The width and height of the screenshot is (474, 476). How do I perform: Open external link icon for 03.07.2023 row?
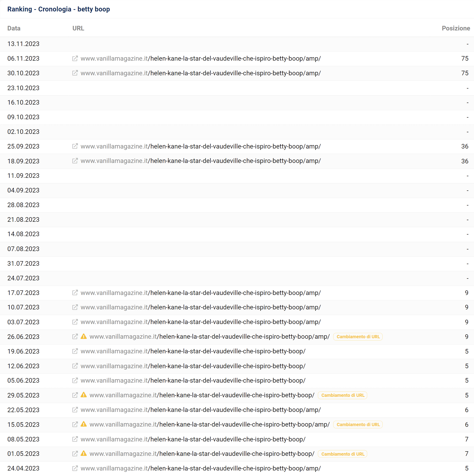tap(75, 322)
